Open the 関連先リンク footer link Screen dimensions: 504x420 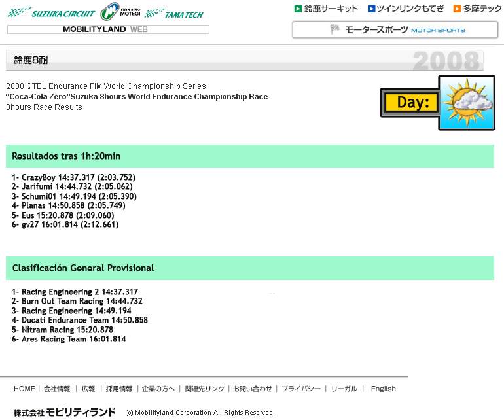204,389
